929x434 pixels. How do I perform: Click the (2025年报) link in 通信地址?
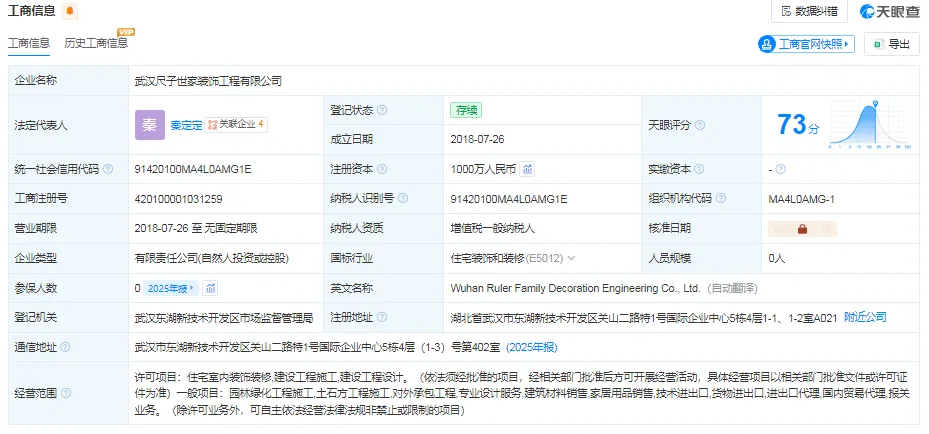coord(531,347)
